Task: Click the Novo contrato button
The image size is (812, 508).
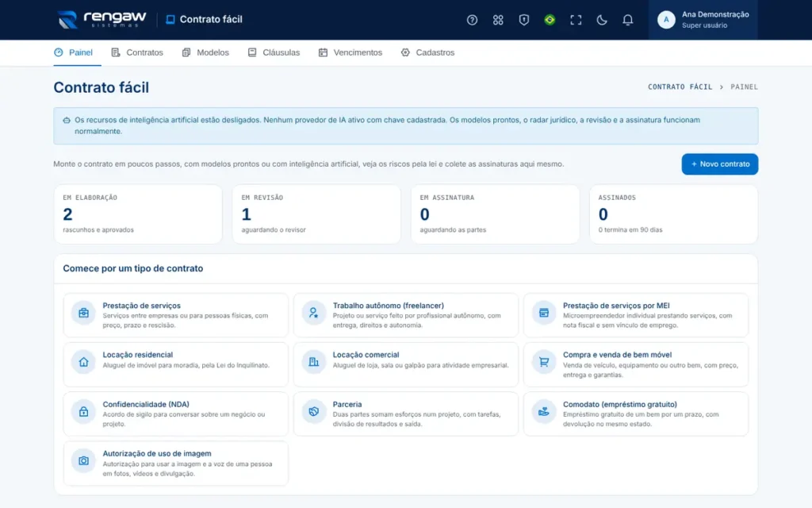Action: 719,164
